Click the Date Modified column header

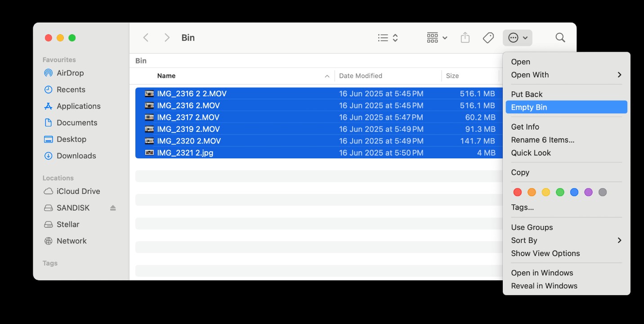(360, 76)
